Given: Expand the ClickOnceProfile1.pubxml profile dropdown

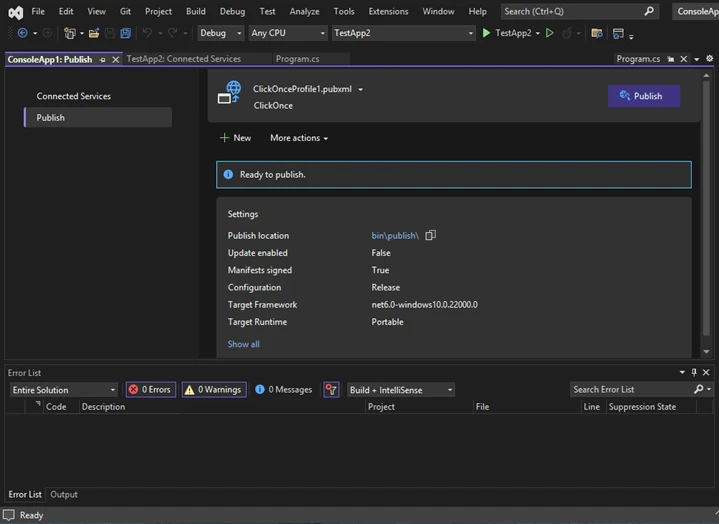Looking at the screenshot, I should [360, 89].
